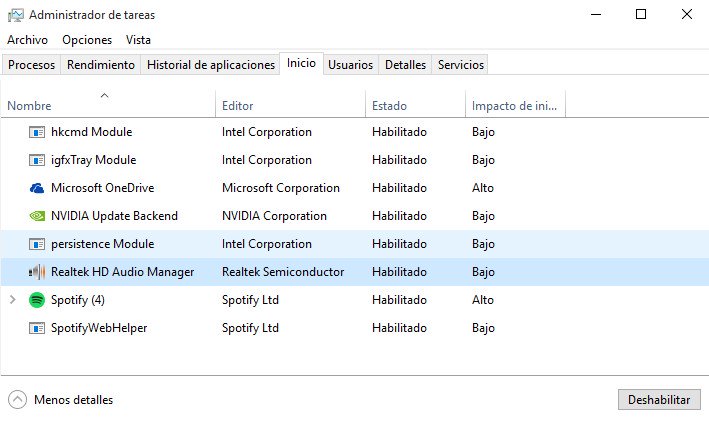Viewport: 709px width, 423px height.
Task: Maximize the Administrador de tareas window
Action: point(641,14)
